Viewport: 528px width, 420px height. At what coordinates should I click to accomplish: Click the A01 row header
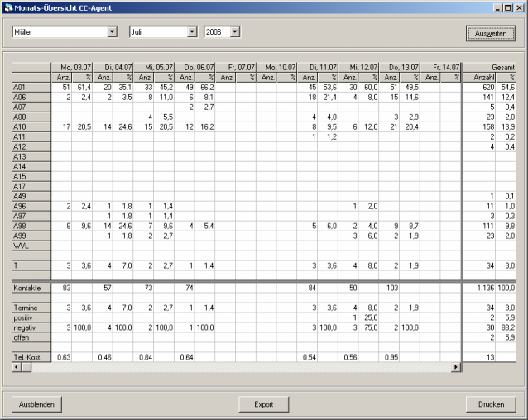(31, 86)
